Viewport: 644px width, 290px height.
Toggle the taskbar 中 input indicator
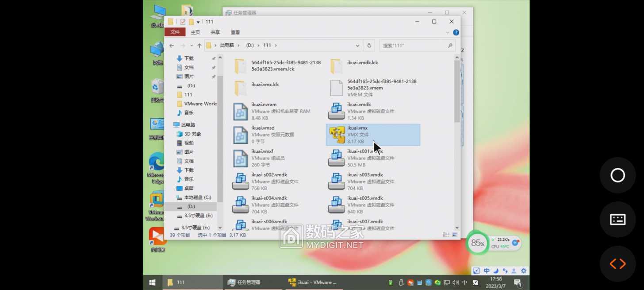coord(465,282)
